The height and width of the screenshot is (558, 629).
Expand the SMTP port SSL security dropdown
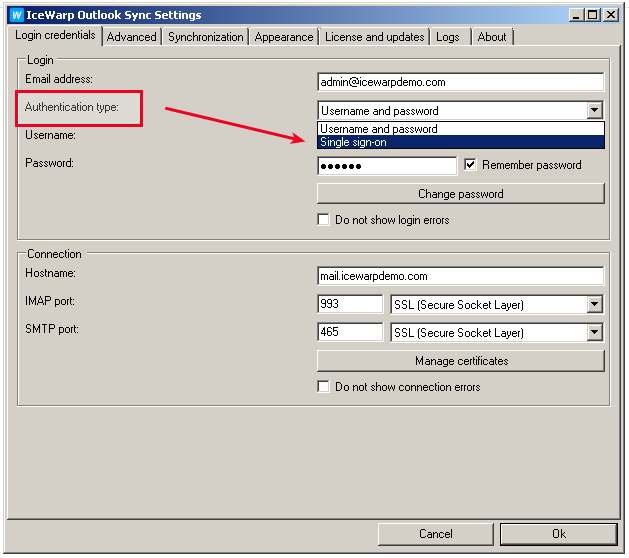pyautogui.click(x=595, y=332)
